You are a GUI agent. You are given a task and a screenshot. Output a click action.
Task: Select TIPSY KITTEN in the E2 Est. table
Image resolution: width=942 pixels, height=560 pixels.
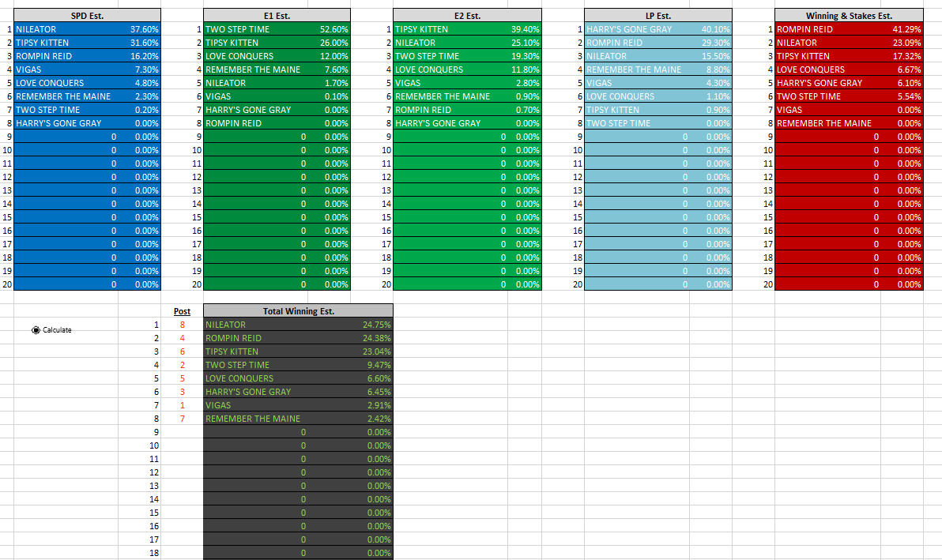click(421, 29)
